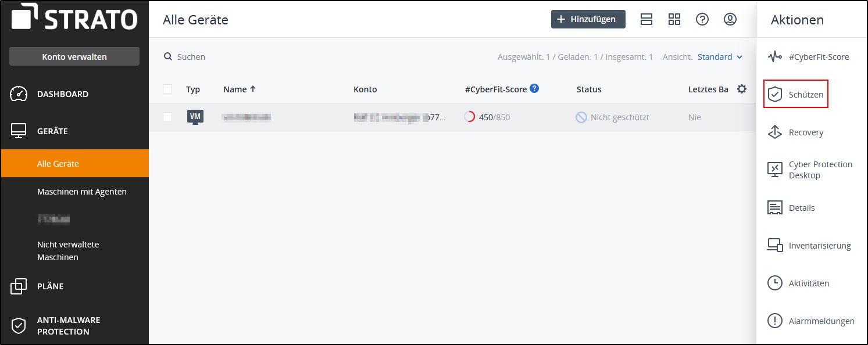Click the list view layout icon
Viewport: 868px width, 345px height.
coord(646,19)
